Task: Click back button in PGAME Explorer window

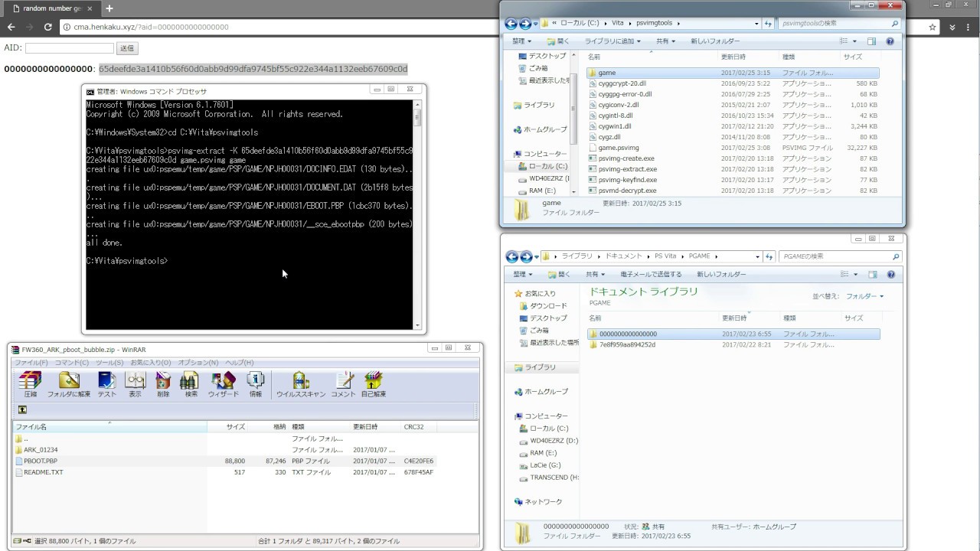Action: coord(511,256)
